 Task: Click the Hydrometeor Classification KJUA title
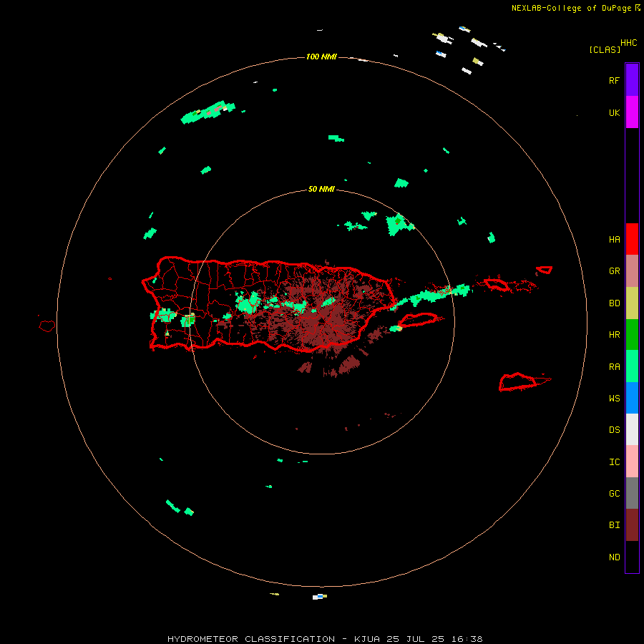325,639
